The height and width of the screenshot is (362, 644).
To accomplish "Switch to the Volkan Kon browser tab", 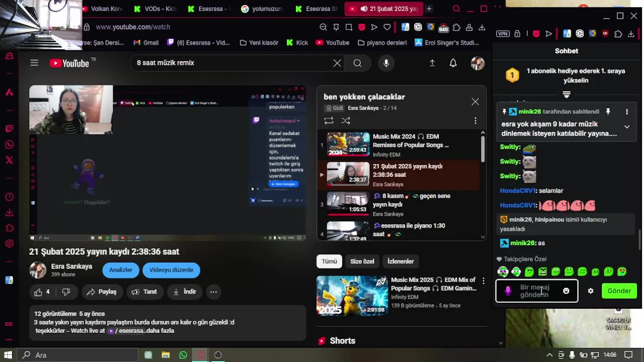I will point(102,9).
